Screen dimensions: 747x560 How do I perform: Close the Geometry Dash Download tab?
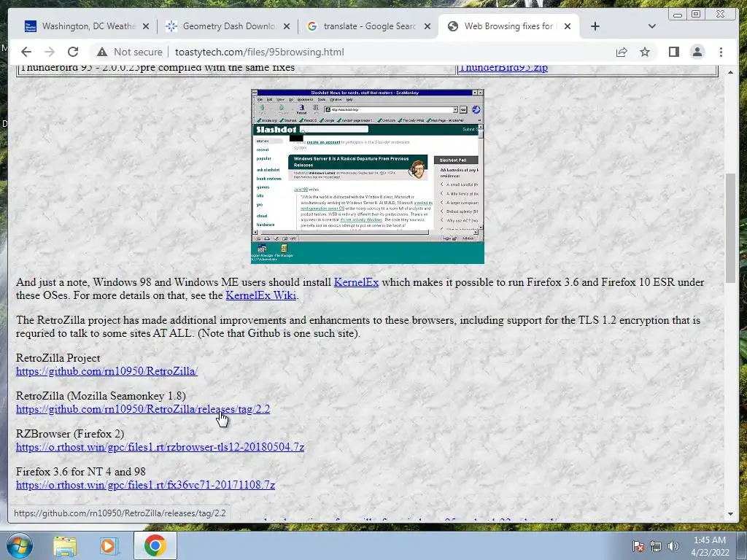tap(286, 26)
